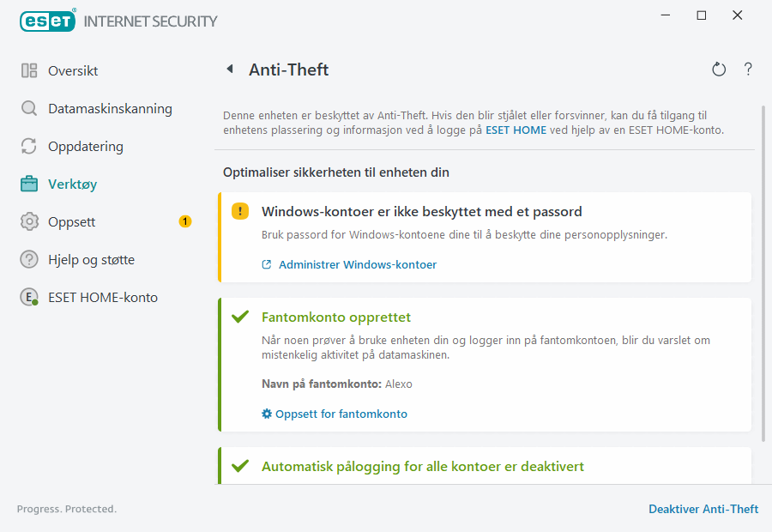
Task: Click the warning icon on the Windows-kontoer card
Action: click(x=240, y=210)
